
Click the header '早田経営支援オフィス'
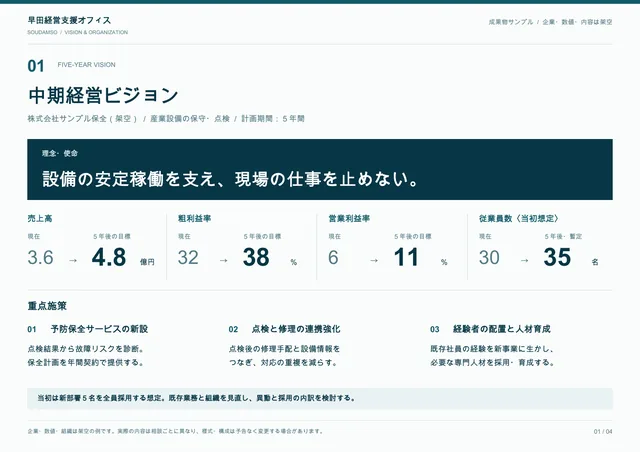pos(69,20)
